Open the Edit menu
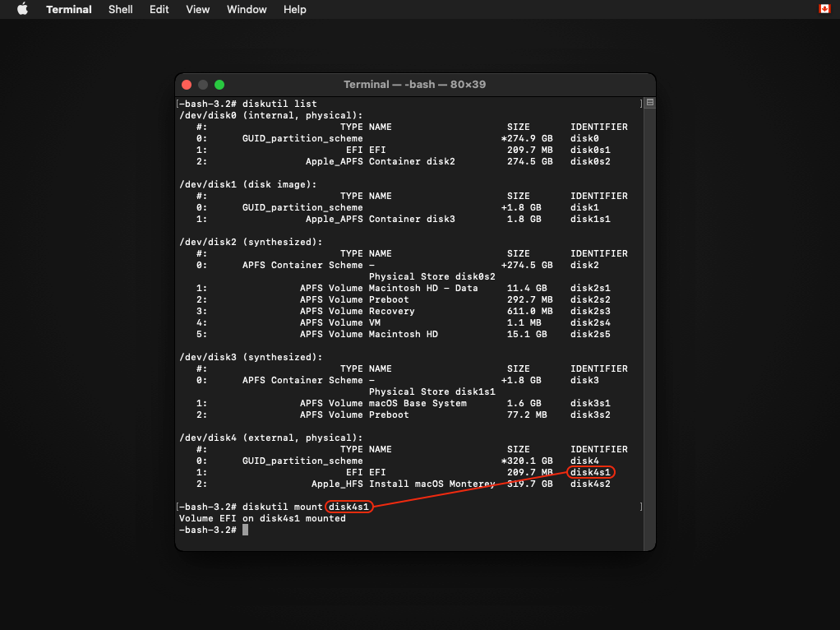This screenshot has width=840, height=630. click(x=159, y=9)
